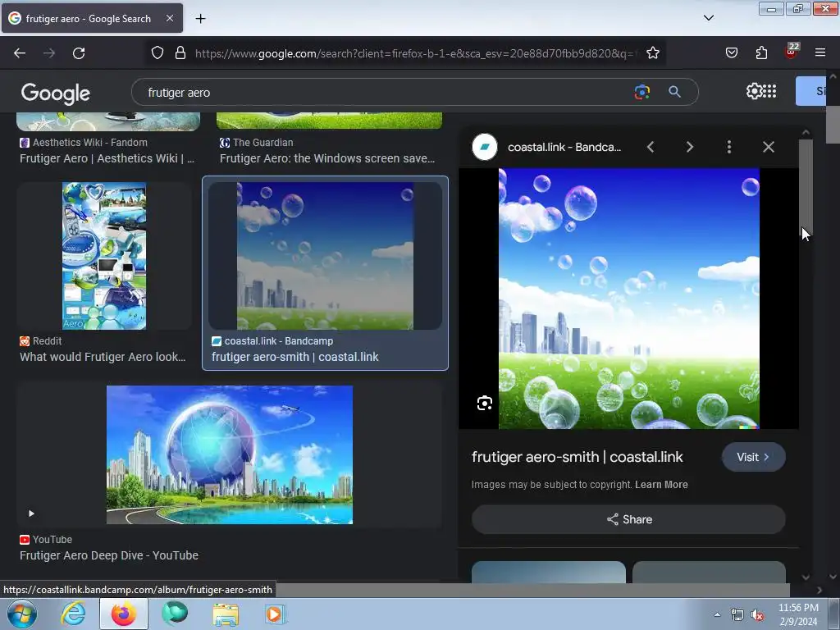Open Frutiger Aero Aesthetics Wiki result
840x630 pixels.
(x=107, y=158)
